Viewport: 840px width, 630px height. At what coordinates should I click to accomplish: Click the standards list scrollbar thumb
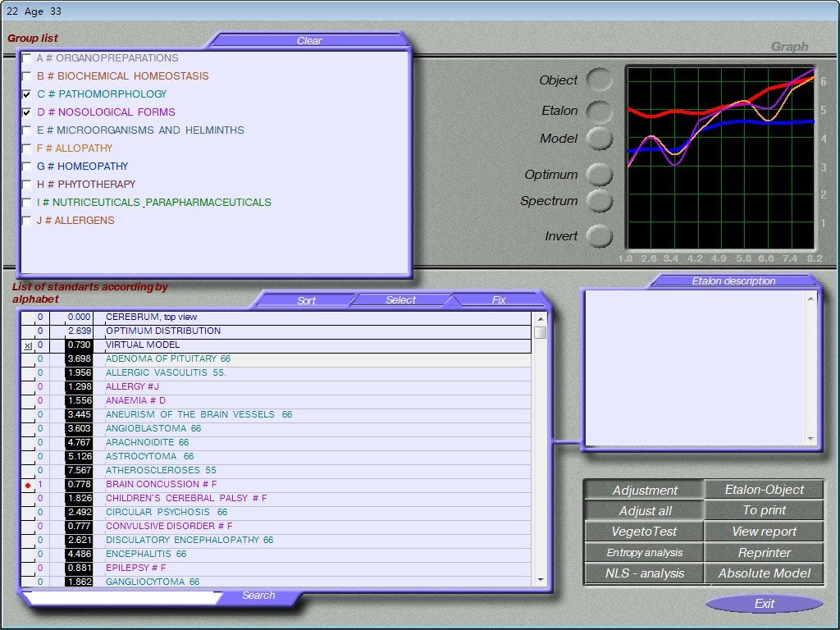click(x=540, y=332)
